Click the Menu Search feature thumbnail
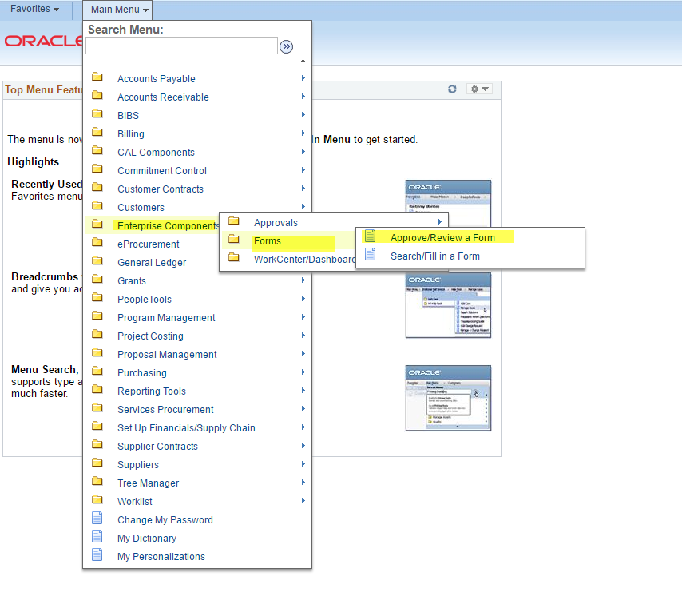Viewport: 682px width, 616px height. [x=448, y=398]
